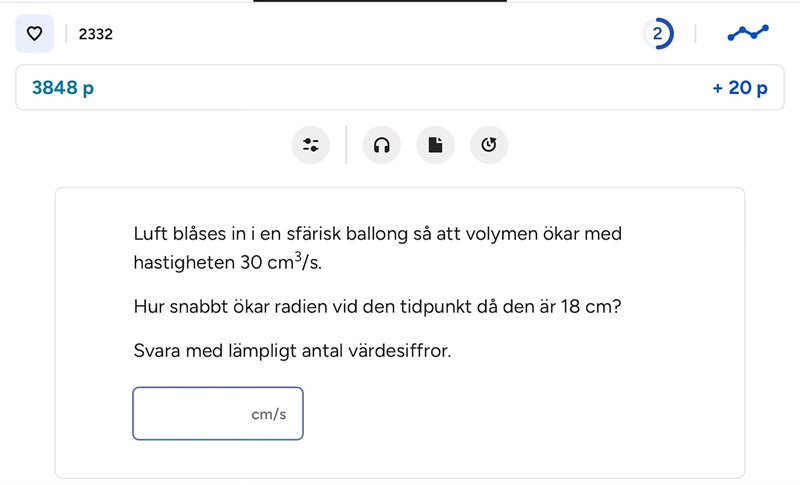Open the progress graph icon

coord(748,34)
